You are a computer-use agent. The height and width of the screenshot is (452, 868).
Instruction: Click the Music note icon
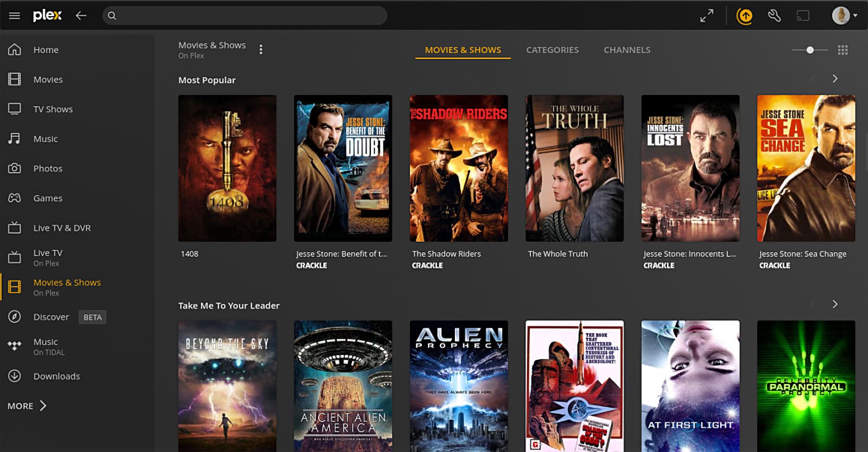click(14, 138)
